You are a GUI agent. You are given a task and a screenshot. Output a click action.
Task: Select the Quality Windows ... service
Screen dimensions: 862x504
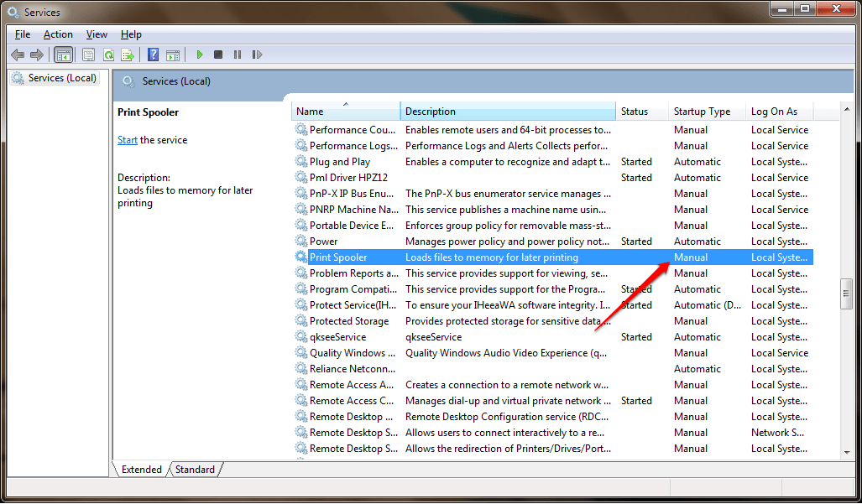(353, 352)
